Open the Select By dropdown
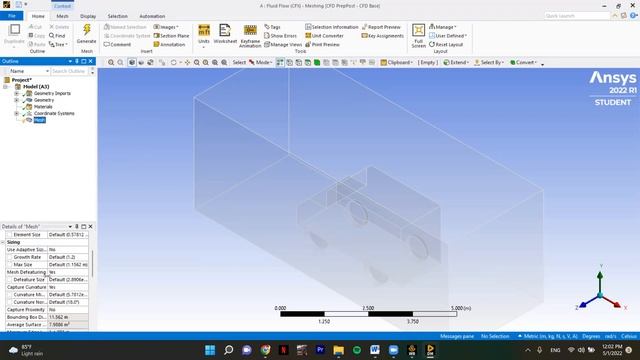This screenshot has height=360, width=640. pos(489,62)
